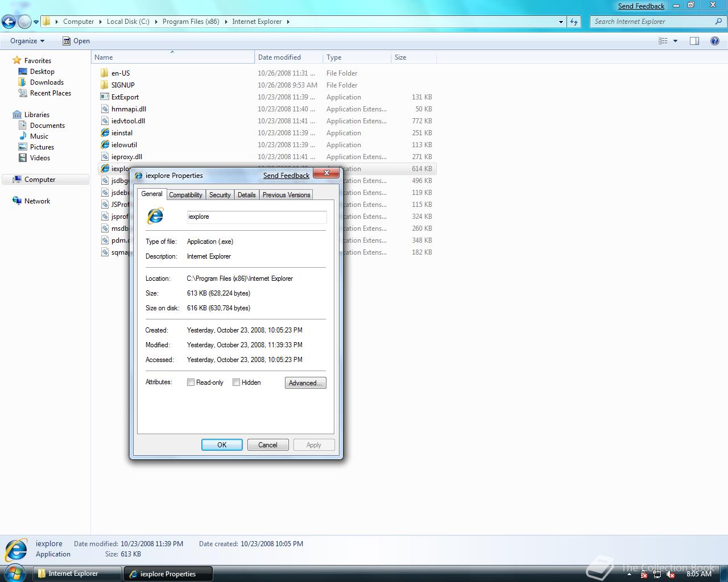The width and height of the screenshot is (728, 582).
Task: Select the ExtExport application icon
Action: coord(105,97)
